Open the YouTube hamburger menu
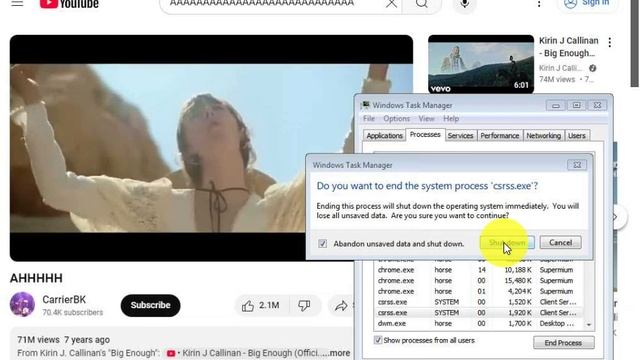 tap(17, 4)
